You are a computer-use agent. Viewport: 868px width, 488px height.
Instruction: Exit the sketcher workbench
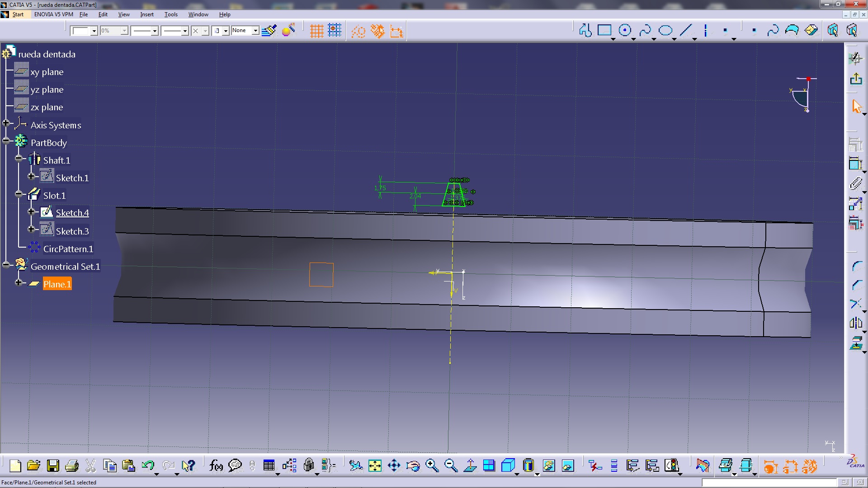pyautogui.click(x=856, y=79)
